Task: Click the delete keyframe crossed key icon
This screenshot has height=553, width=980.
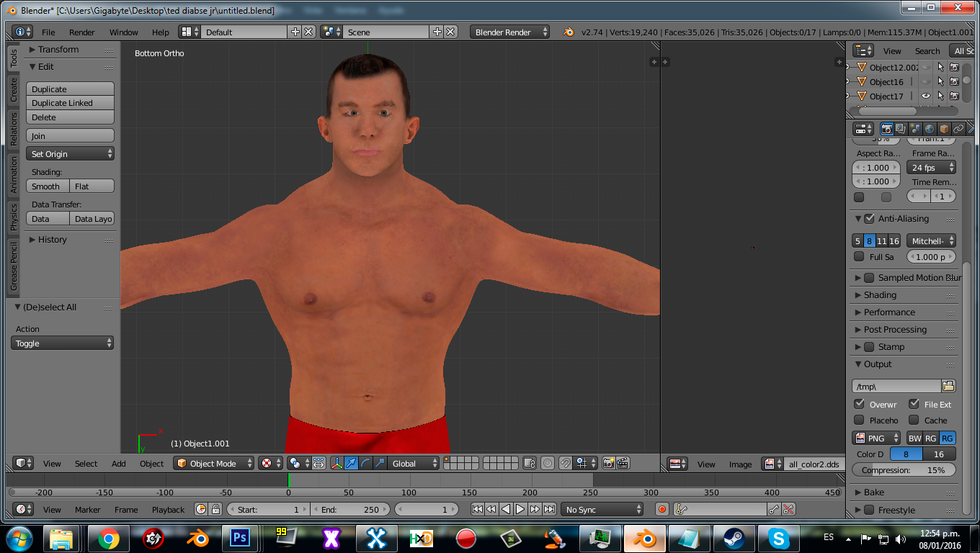Action: (x=788, y=509)
